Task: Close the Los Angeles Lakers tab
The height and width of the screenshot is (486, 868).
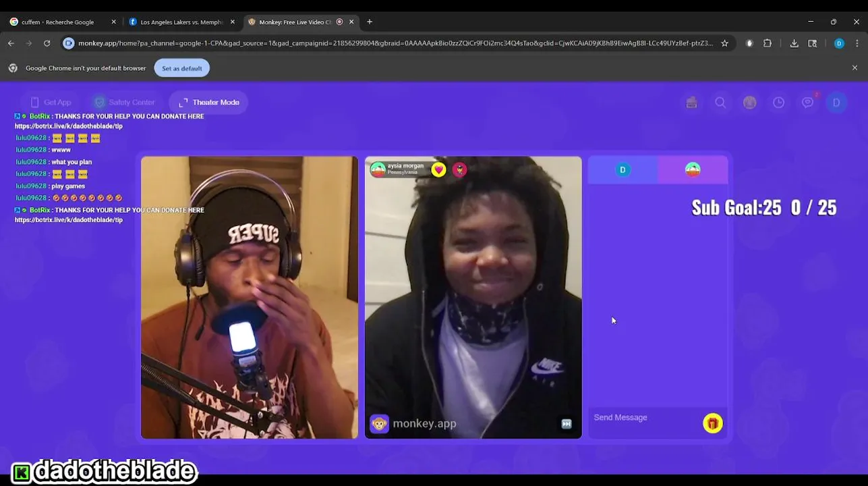Action: (x=233, y=22)
